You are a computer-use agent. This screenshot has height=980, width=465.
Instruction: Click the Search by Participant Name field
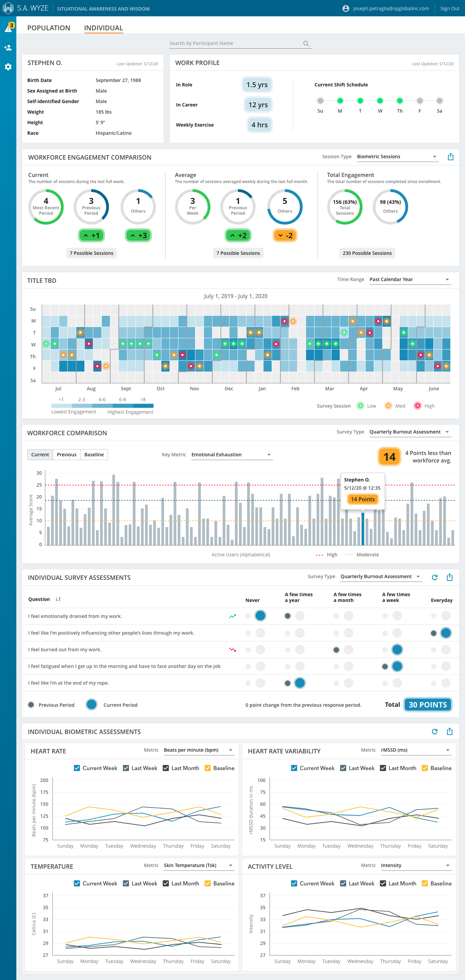(234, 43)
